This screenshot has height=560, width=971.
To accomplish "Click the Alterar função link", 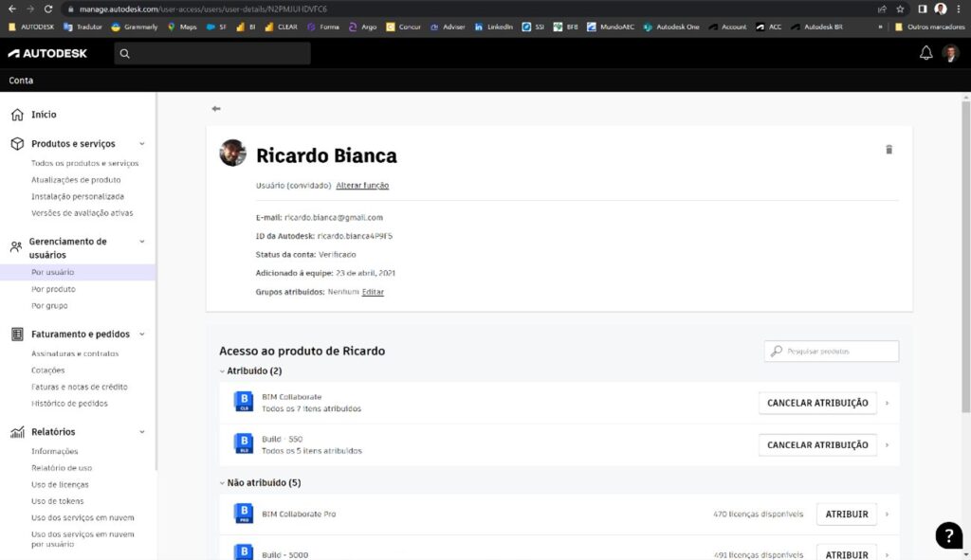I will pos(362,186).
